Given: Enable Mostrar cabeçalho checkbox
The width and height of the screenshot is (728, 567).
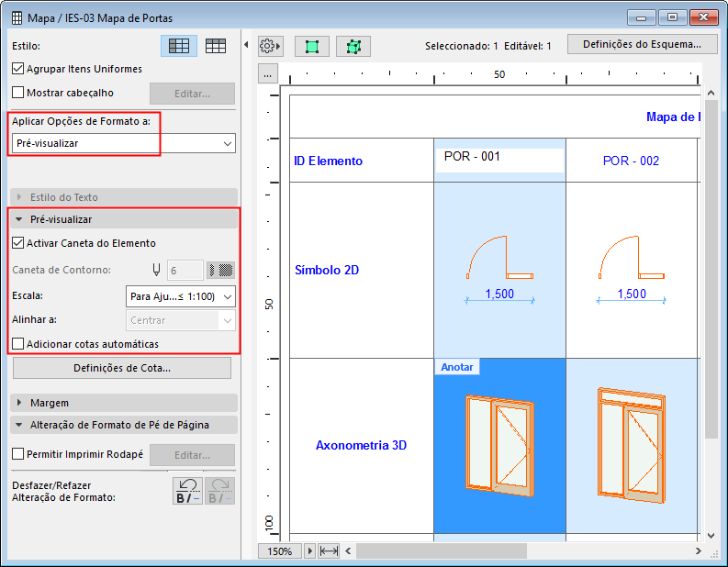Looking at the screenshot, I should 17,93.
